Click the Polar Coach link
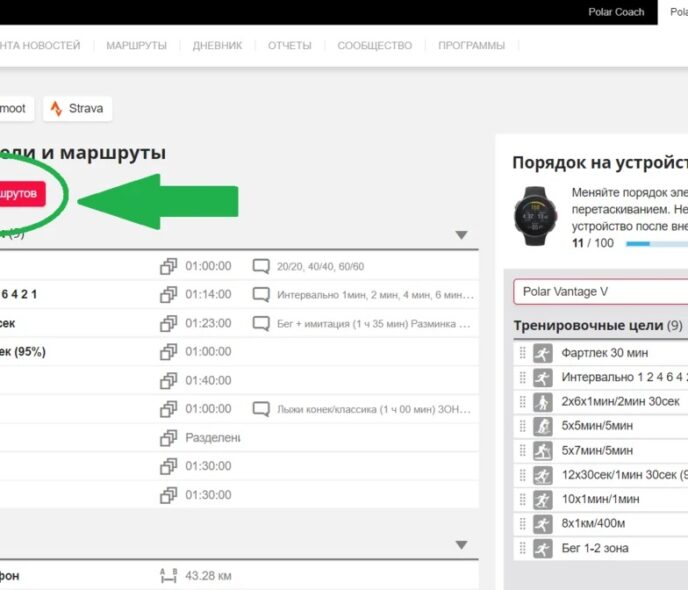The height and width of the screenshot is (590, 688). pyautogui.click(x=615, y=12)
